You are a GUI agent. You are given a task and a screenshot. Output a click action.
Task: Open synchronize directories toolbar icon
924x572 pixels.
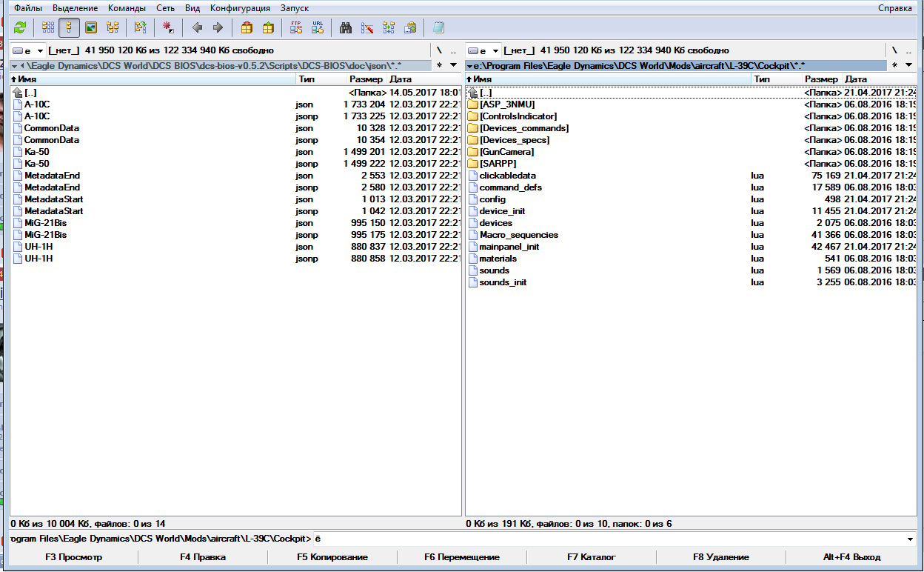389,27
